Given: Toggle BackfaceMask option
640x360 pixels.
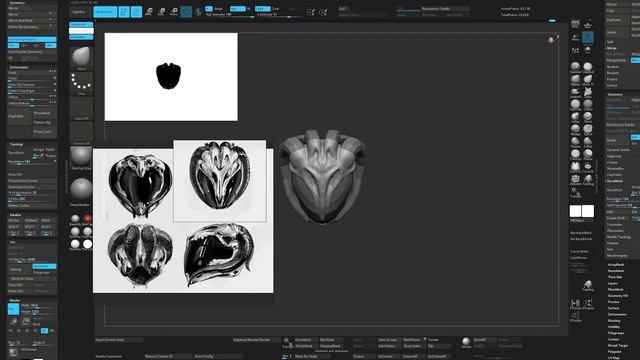Looking at the screenshot, I should [581, 233].
